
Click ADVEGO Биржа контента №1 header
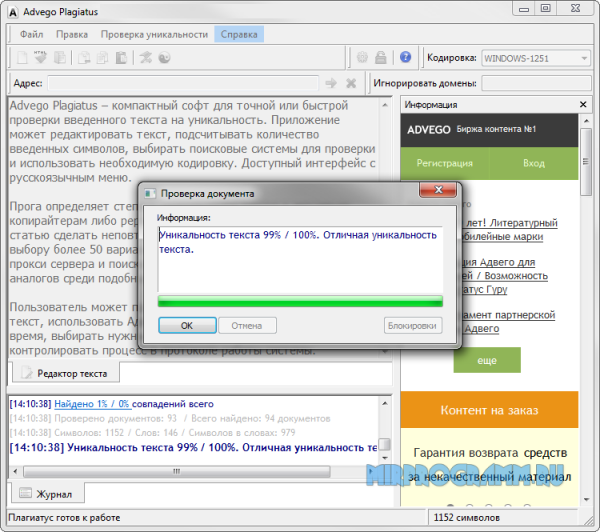(489, 130)
